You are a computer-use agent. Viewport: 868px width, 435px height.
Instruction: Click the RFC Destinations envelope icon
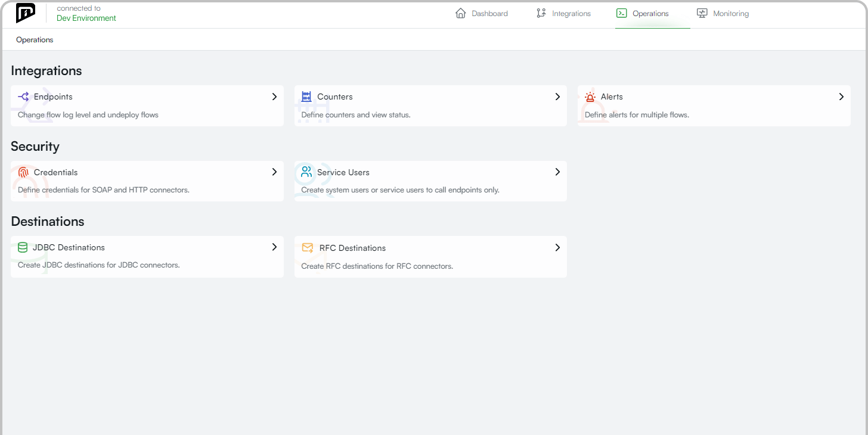[x=308, y=248]
